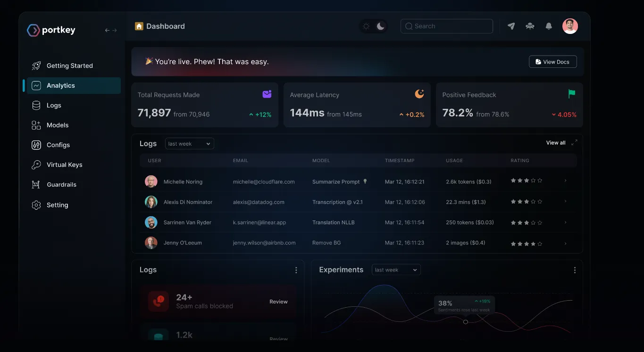
Task: Open the lower Logs panel kebab menu
Action: tap(296, 270)
